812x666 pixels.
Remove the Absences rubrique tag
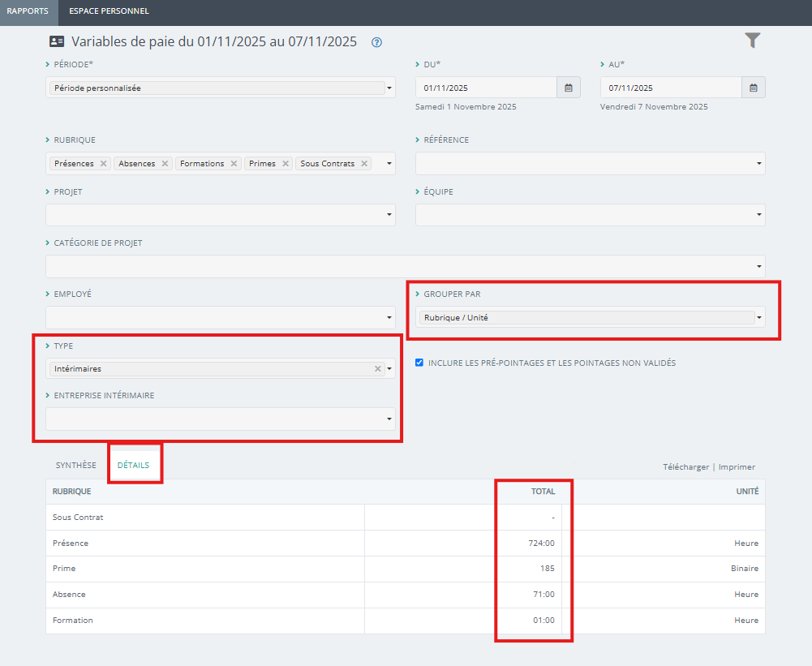pos(165,164)
